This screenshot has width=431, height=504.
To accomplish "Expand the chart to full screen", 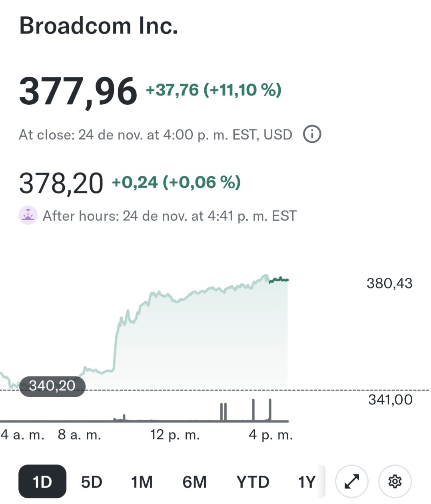I will [352, 481].
